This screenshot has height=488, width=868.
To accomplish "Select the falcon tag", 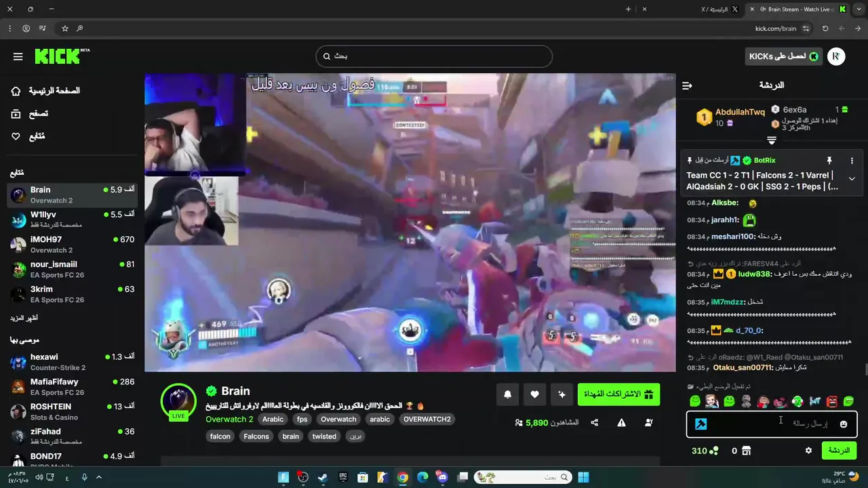I will [220, 436].
